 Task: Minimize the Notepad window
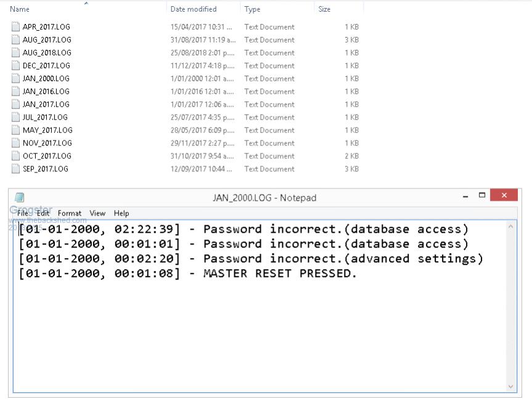click(465, 196)
